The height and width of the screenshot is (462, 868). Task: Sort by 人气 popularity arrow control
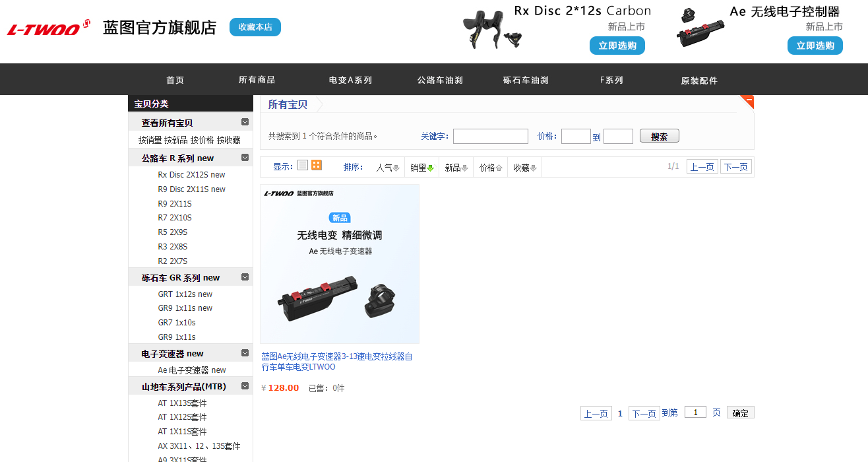[x=387, y=167]
